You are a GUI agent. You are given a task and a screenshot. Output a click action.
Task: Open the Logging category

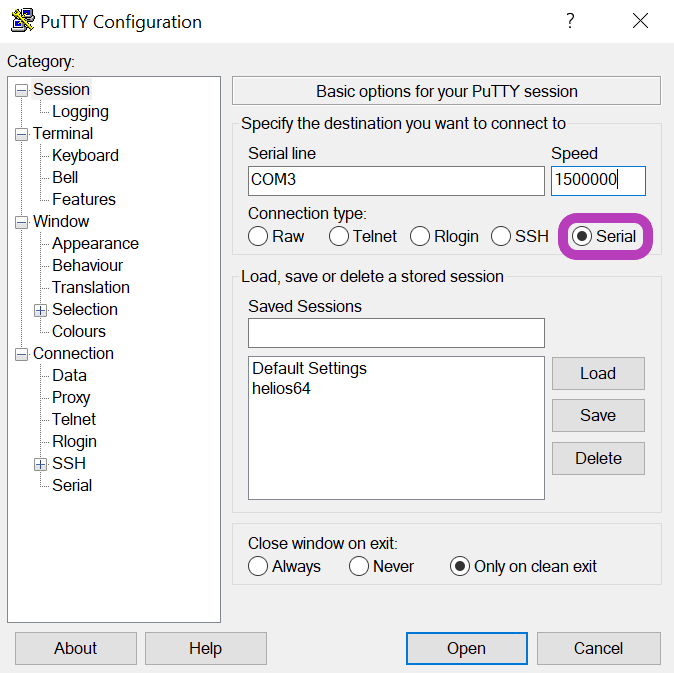click(x=80, y=112)
